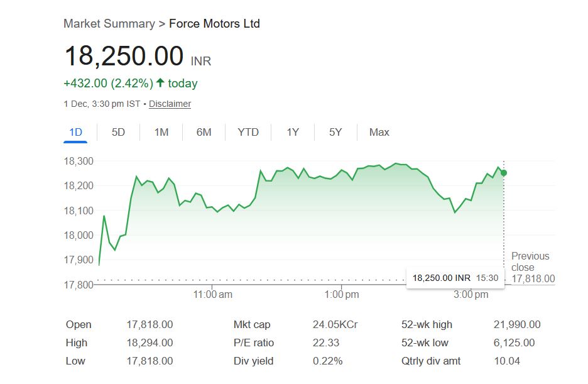Click the Mkt cap value 24.05KCr
This screenshot has width=588, height=384.
pyautogui.click(x=335, y=325)
